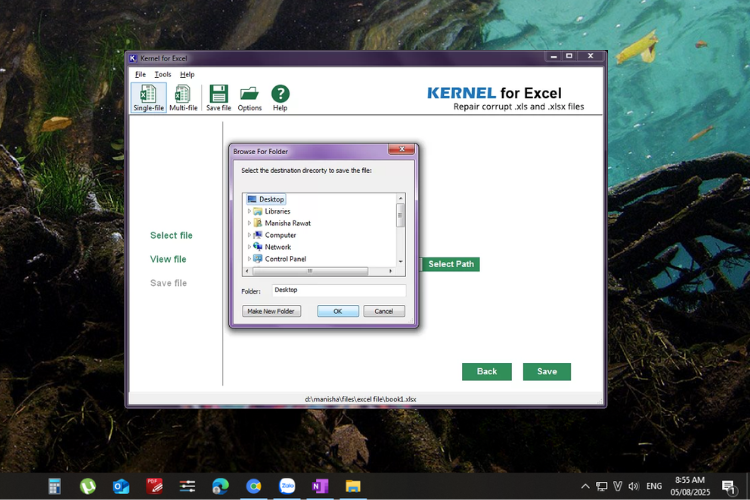Expand the Manisha Rawat node arrow
The image size is (750, 500).
click(x=249, y=223)
